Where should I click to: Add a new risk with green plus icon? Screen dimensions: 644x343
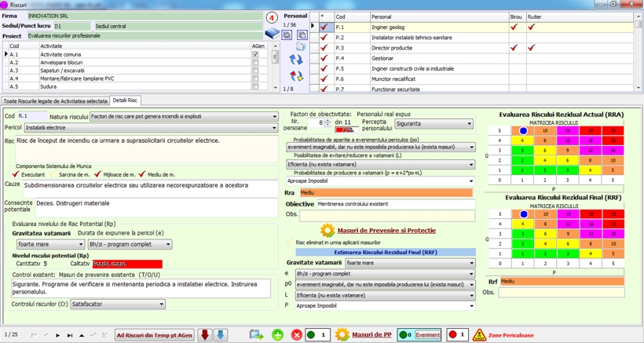click(x=278, y=335)
